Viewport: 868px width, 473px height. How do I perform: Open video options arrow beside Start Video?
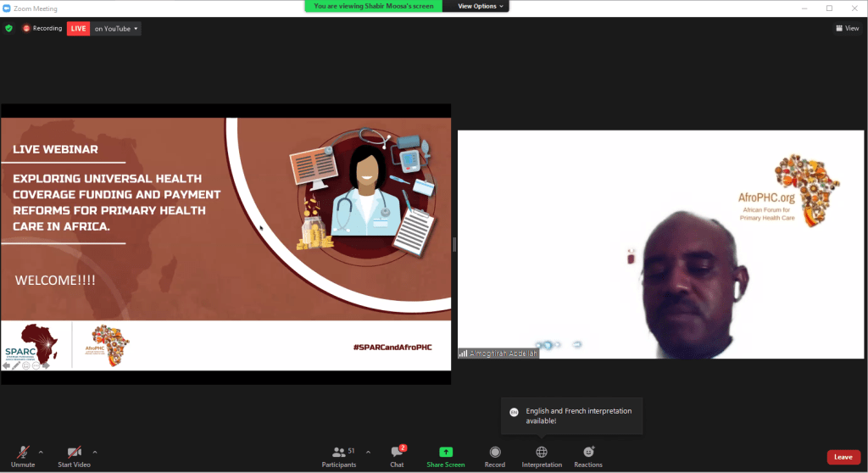pyautogui.click(x=94, y=452)
